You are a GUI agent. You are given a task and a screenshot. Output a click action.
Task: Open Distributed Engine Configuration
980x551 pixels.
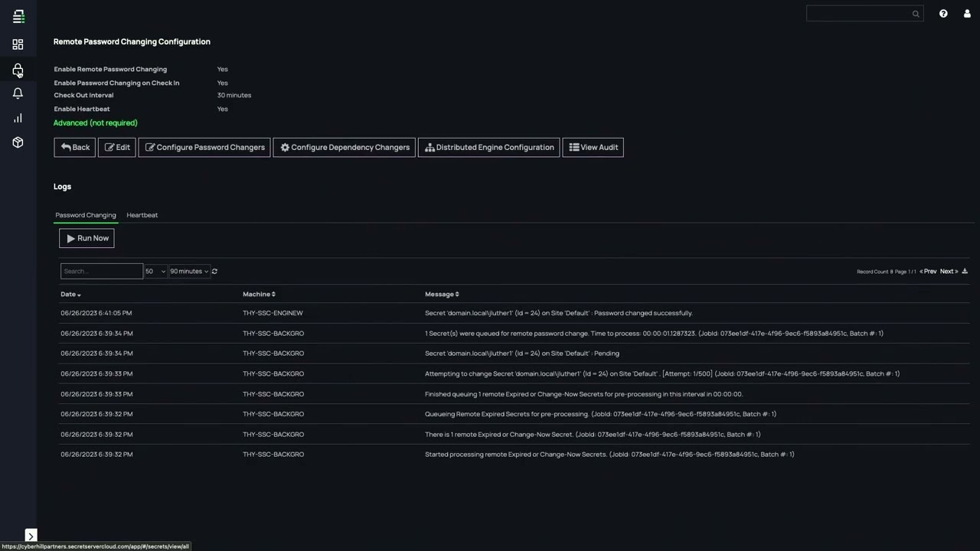[x=489, y=148]
